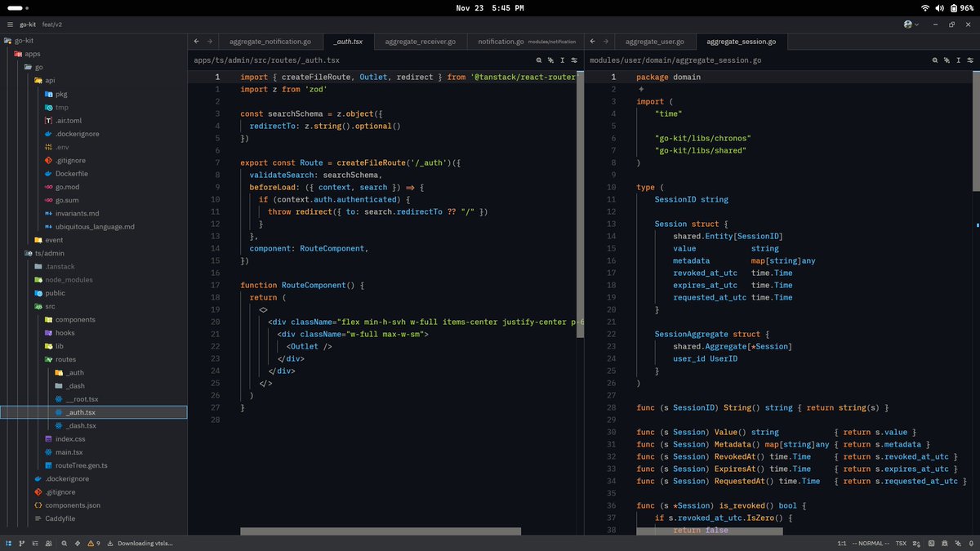The width and height of the screenshot is (980, 551).
Task: Click TSX language selector in status bar
Action: point(901,543)
